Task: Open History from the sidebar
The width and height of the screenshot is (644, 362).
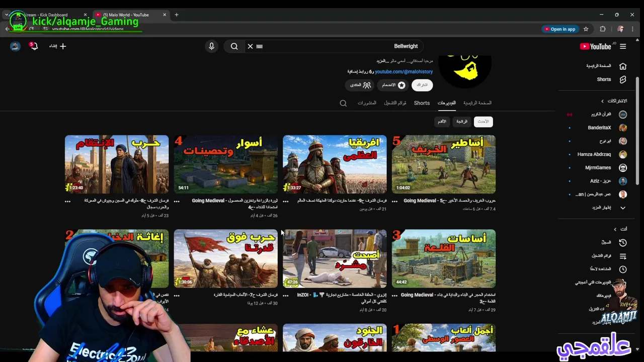Action: pyautogui.click(x=614, y=242)
